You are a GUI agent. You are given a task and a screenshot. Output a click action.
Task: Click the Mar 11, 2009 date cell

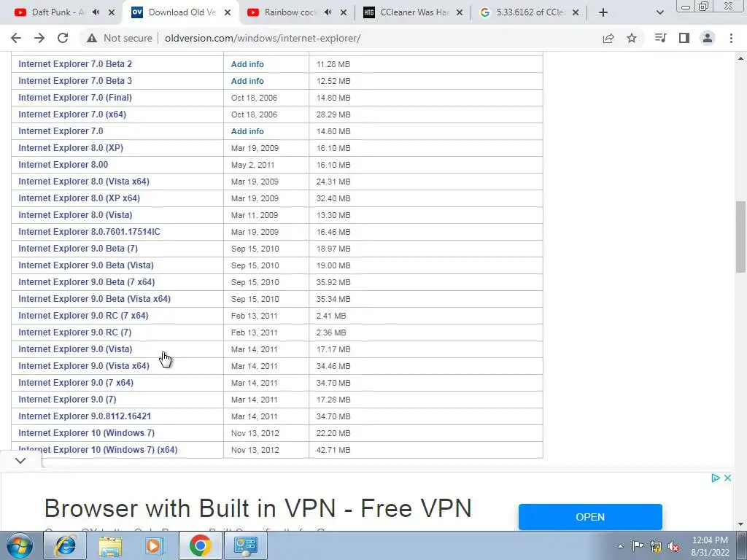pos(255,215)
